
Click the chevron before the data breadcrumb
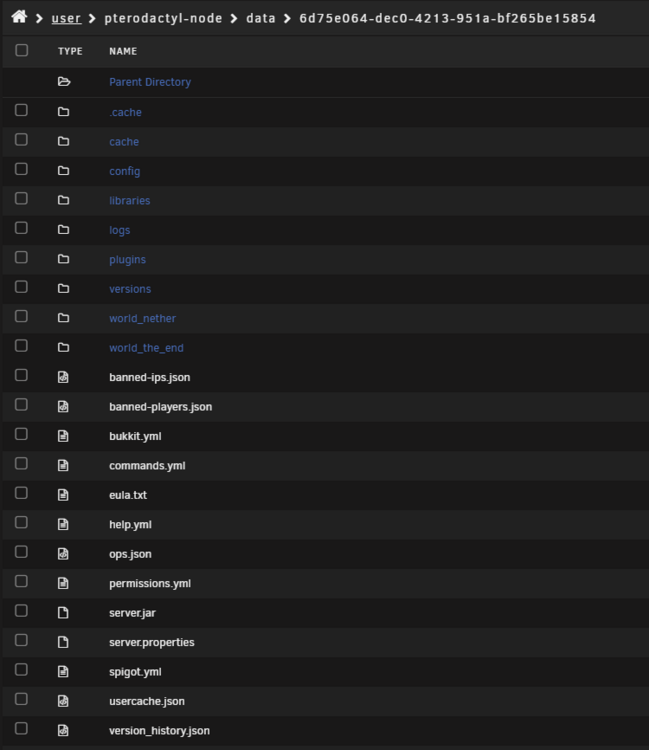[234, 19]
